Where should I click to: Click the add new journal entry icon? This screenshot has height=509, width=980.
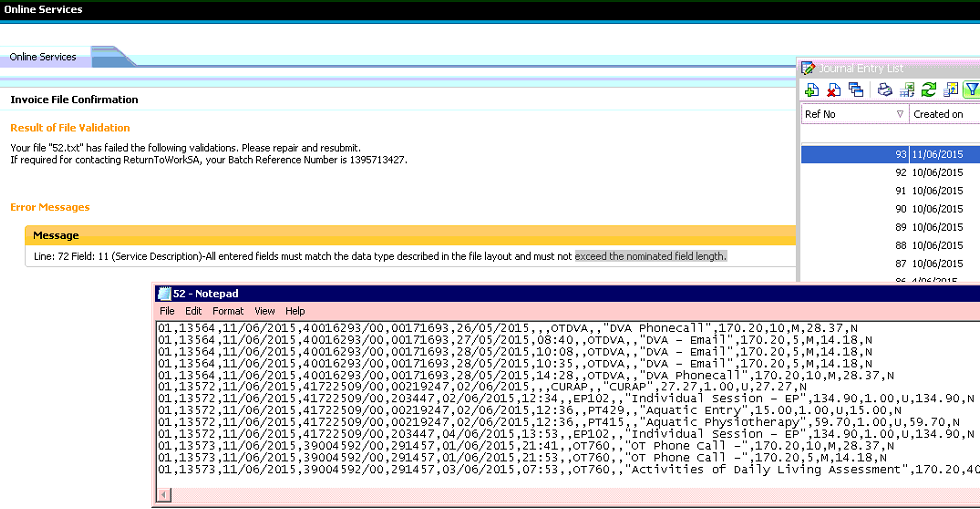tap(812, 90)
